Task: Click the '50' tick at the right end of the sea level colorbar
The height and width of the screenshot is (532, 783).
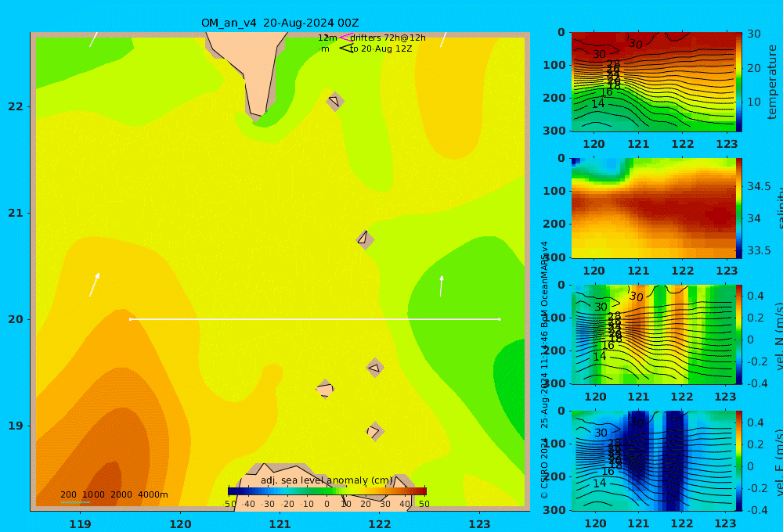Action: point(424,504)
